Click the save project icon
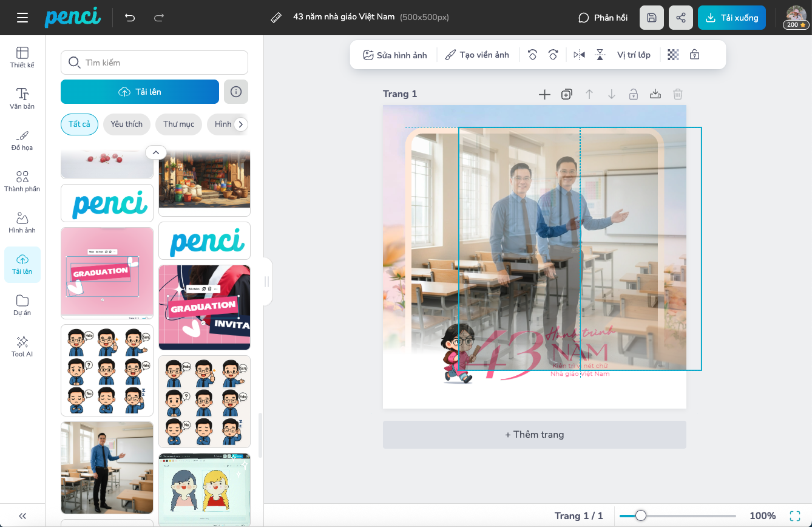This screenshot has height=527, width=812. tap(652, 18)
